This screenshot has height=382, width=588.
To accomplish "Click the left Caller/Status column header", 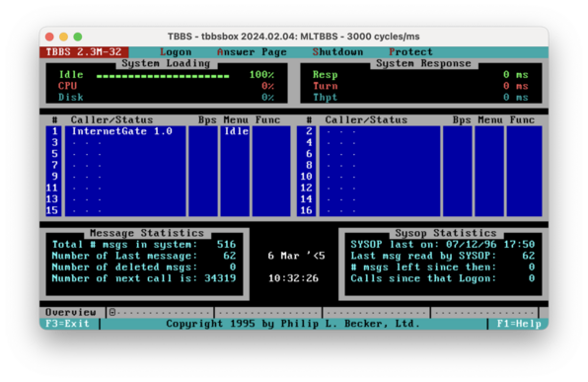I will click(111, 119).
